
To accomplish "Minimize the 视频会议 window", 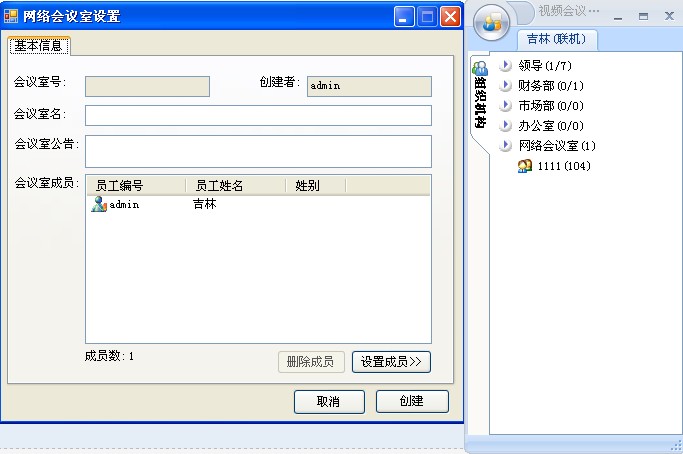I will pos(618,17).
